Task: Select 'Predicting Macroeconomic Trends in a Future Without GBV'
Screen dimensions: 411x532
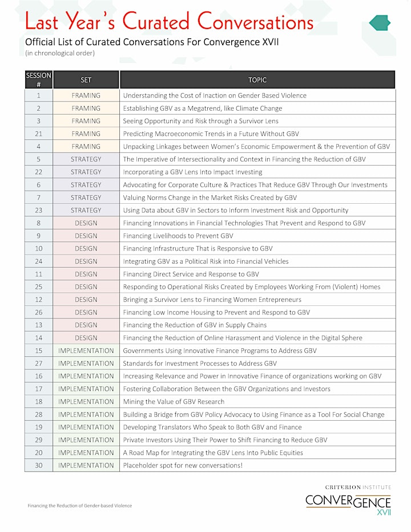Action: pyautogui.click(x=211, y=134)
